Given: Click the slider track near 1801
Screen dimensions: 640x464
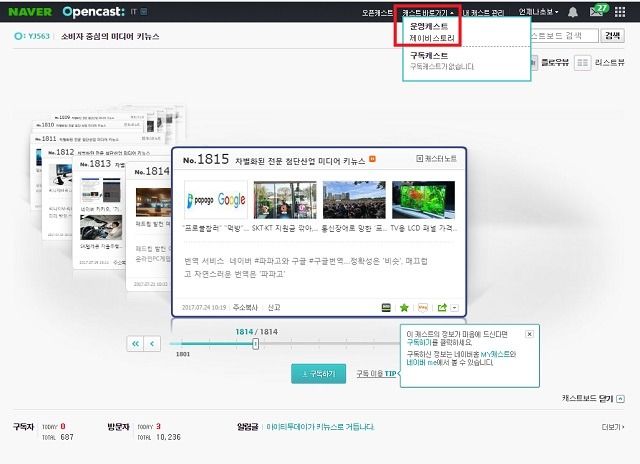Looking at the screenshot, I should click(183, 344).
